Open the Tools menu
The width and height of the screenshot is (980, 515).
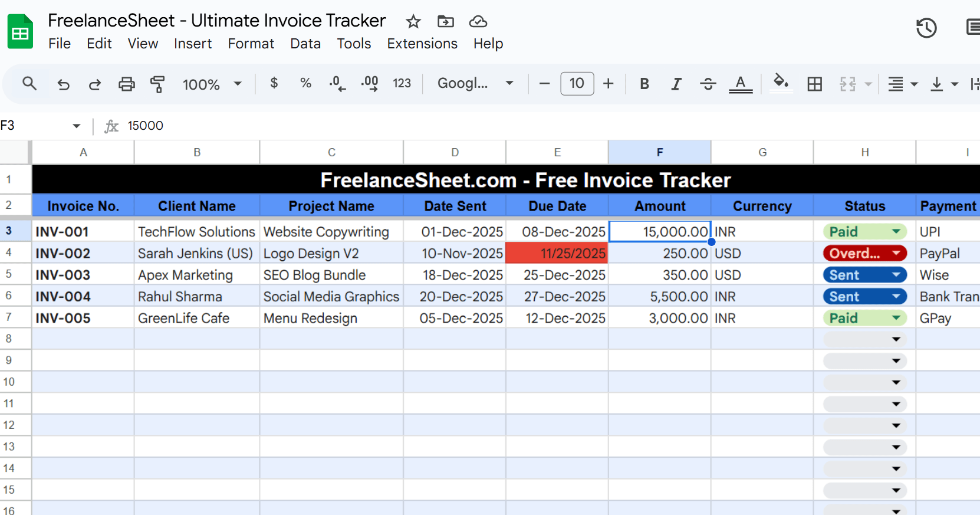pos(354,44)
